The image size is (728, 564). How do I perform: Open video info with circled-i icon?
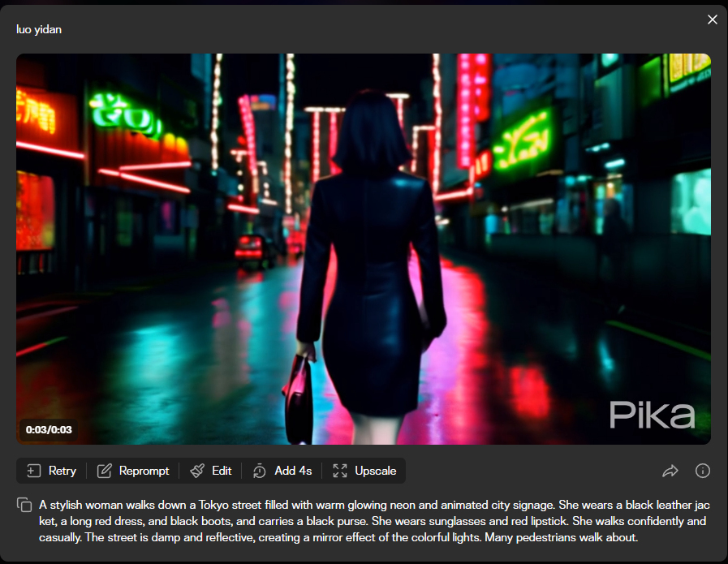(703, 471)
